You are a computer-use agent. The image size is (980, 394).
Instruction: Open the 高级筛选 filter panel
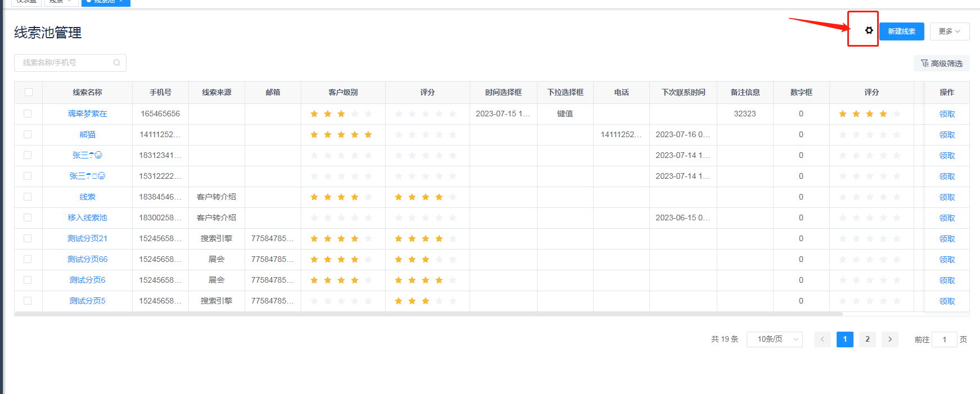941,64
